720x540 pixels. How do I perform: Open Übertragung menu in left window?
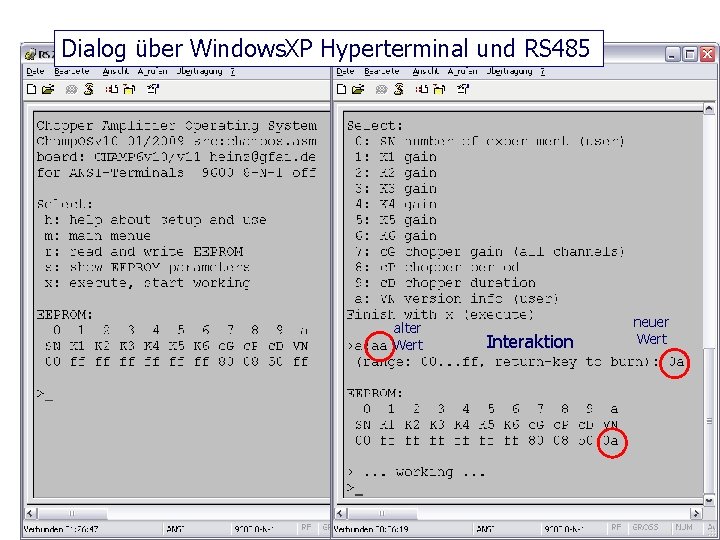click(x=200, y=71)
